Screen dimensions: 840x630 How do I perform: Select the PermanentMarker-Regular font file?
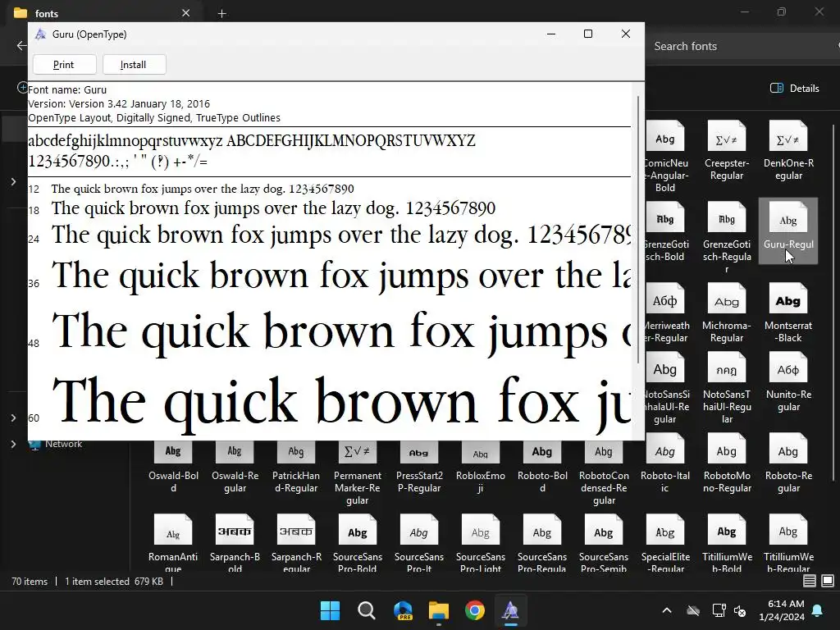[x=358, y=473]
